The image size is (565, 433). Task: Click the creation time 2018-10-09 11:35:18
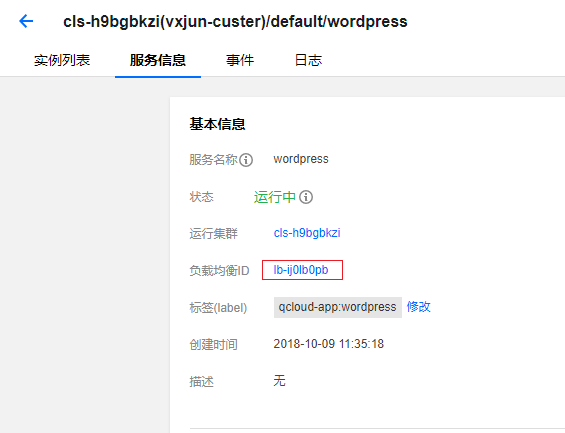pos(329,344)
